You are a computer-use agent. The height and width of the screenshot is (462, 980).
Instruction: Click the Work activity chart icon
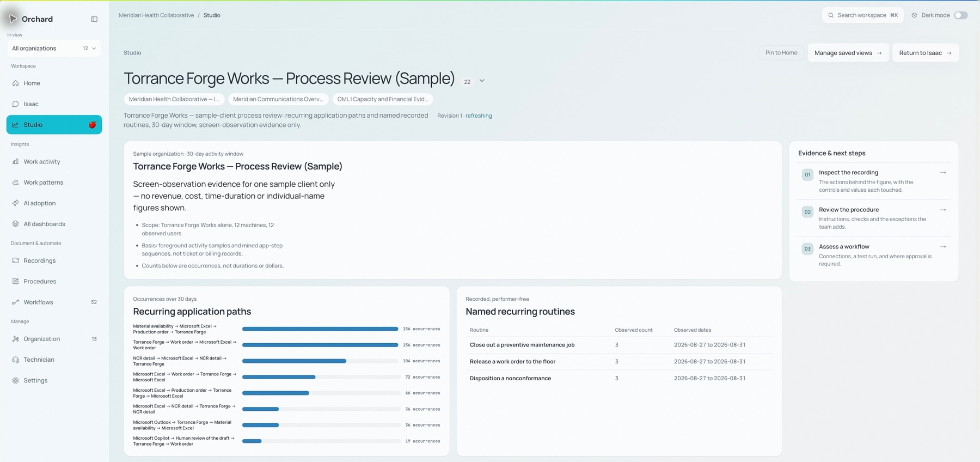point(15,162)
